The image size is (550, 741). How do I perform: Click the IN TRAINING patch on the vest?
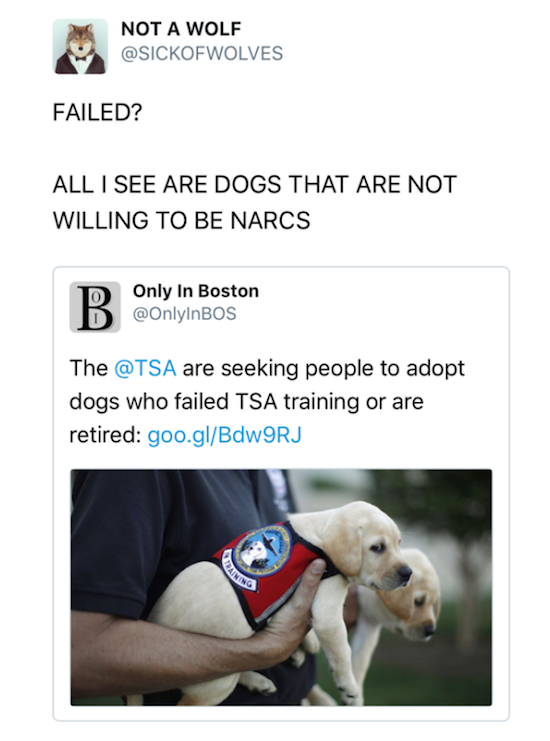pyautogui.click(x=240, y=571)
